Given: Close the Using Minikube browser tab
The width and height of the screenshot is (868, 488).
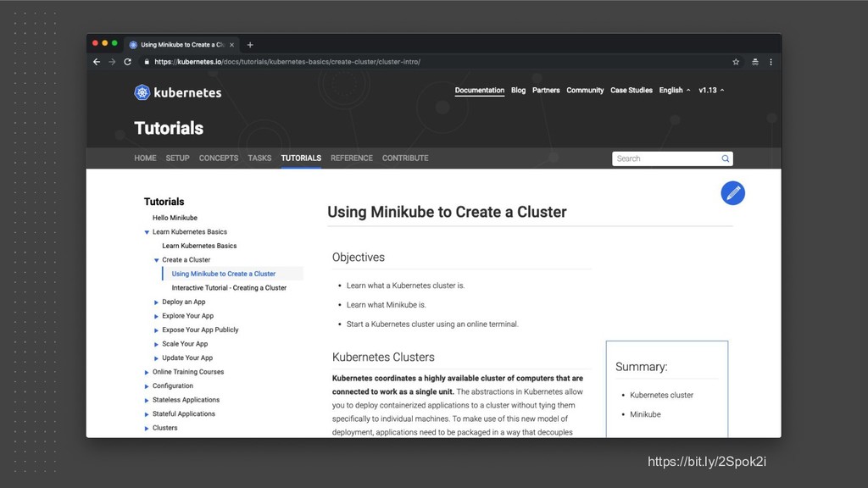Looking at the screenshot, I should tap(232, 45).
